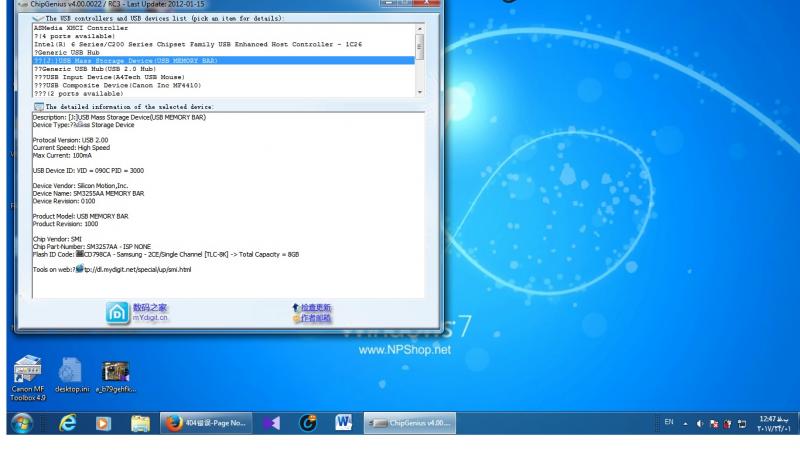
Task: Click the USB Device ID VID/PID line
Action: pyautogui.click(x=88, y=170)
